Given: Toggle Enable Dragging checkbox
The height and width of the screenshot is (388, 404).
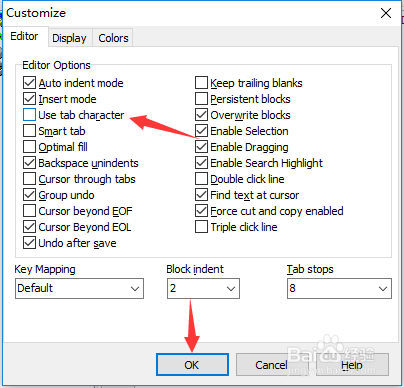Looking at the screenshot, I should [x=201, y=147].
